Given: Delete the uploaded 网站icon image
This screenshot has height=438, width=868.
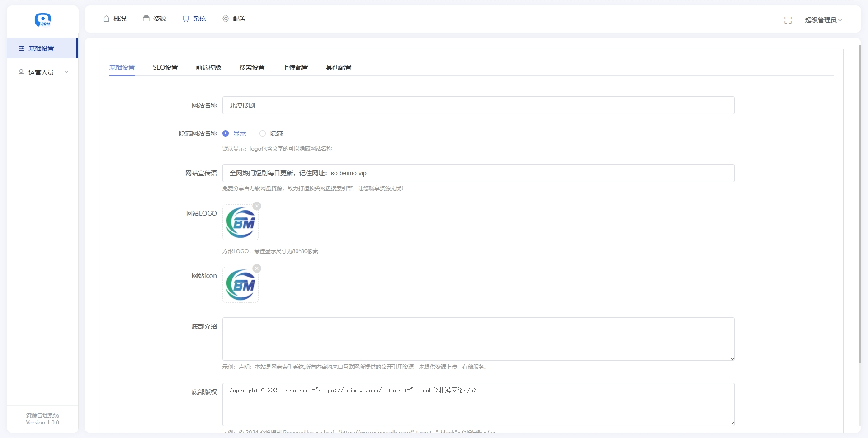Looking at the screenshot, I should tap(257, 268).
